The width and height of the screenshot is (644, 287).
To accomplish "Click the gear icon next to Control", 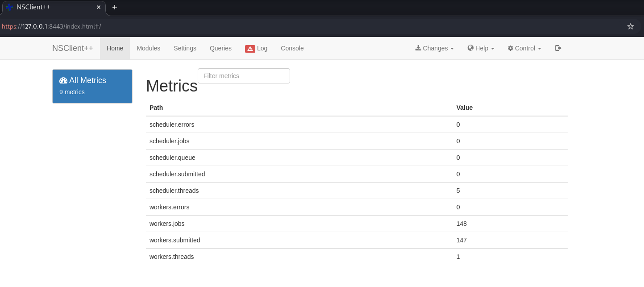I will point(511,48).
